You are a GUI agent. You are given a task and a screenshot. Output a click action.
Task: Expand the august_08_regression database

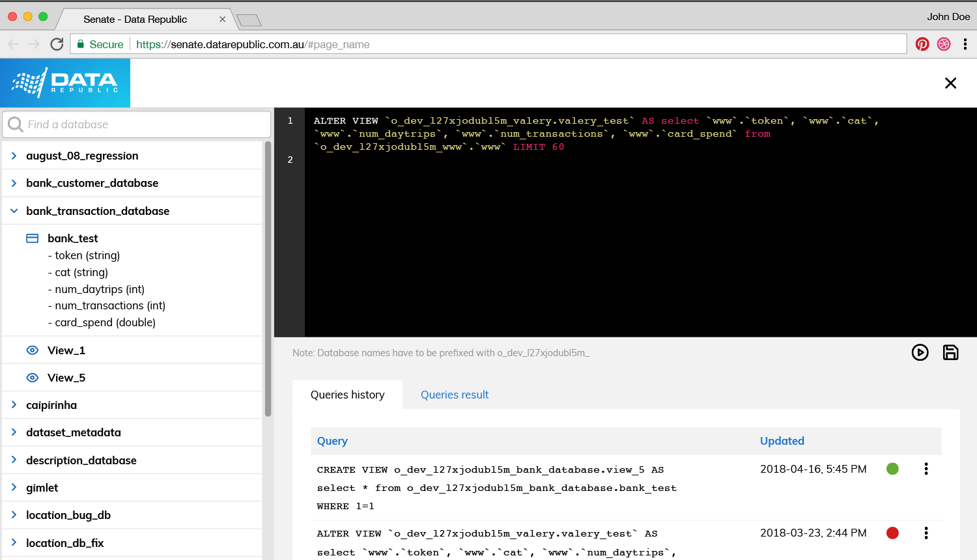tap(14, 156)
